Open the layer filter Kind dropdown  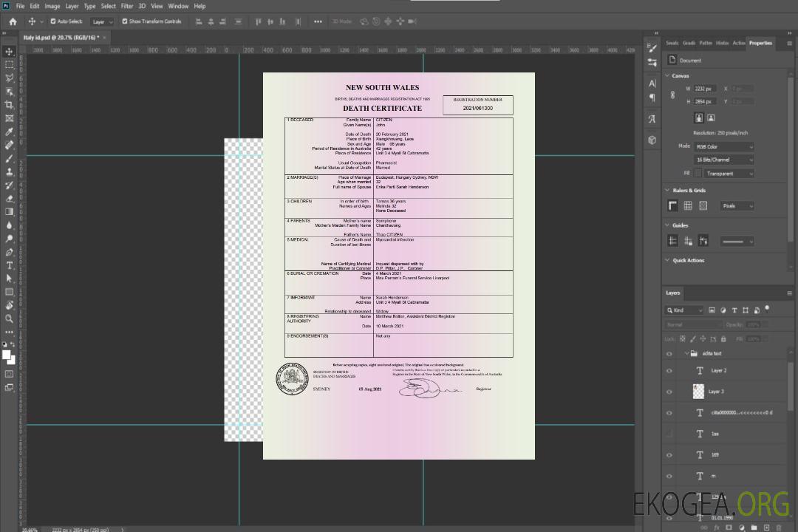(x=684, y=310)
